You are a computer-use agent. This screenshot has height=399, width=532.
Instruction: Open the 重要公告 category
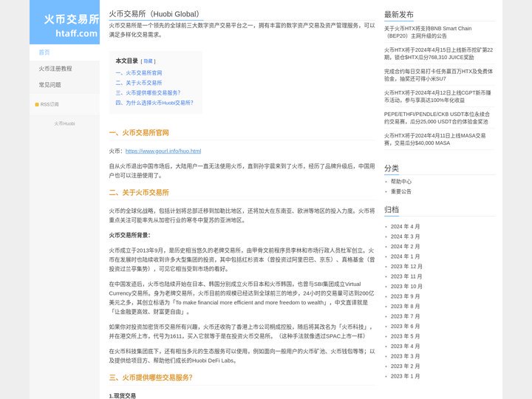(401, 191)
